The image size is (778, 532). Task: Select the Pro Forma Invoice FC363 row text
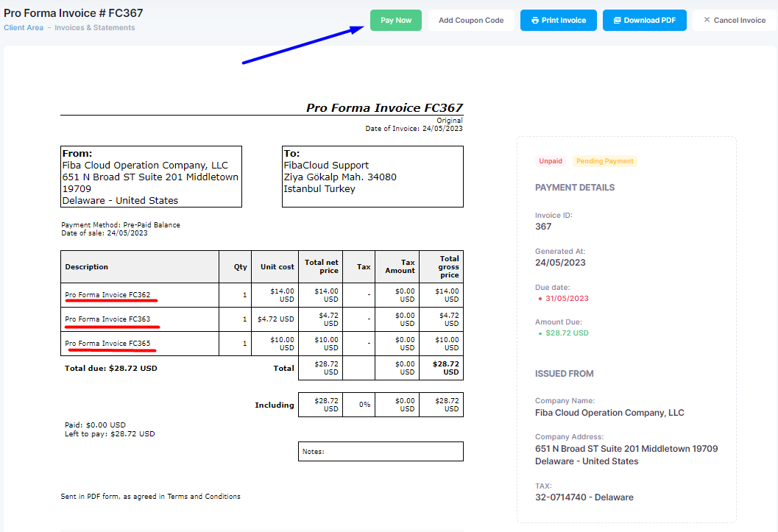[107, 319]
